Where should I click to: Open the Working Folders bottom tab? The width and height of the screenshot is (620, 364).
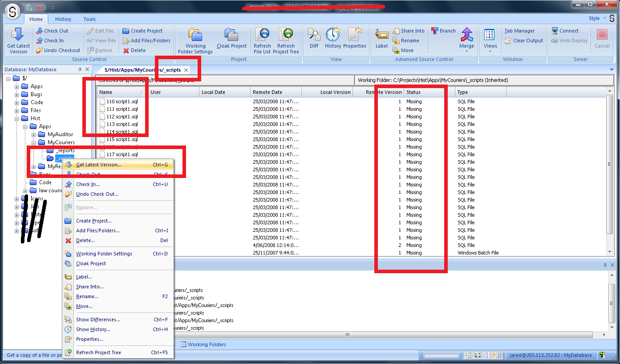tap(203, 344)
